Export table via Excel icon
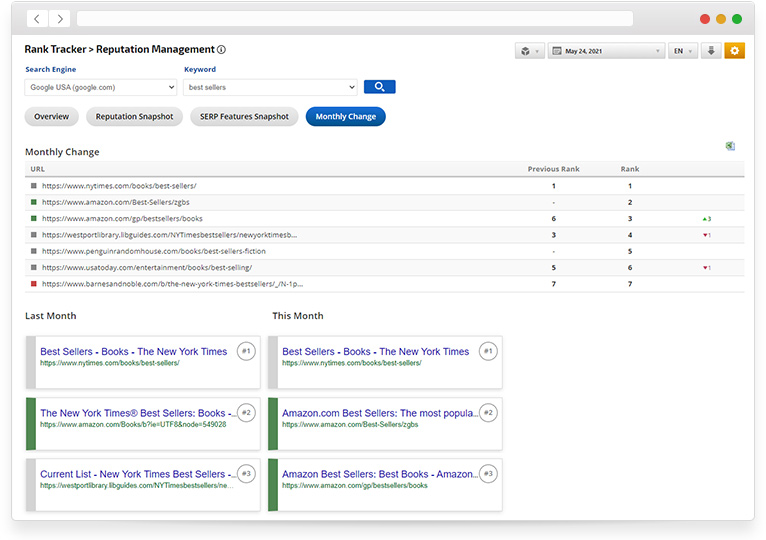 click(730, 146)
